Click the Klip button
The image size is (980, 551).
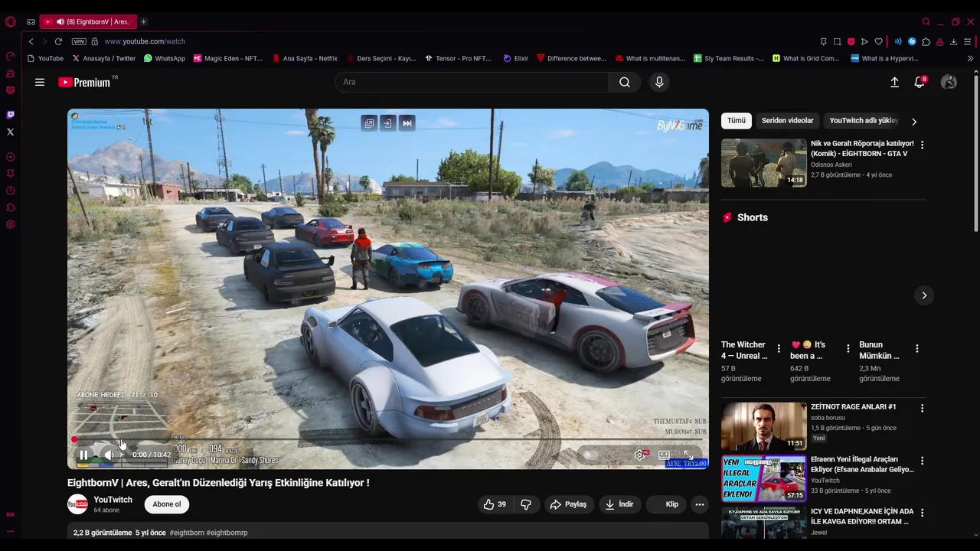point(667,504)
